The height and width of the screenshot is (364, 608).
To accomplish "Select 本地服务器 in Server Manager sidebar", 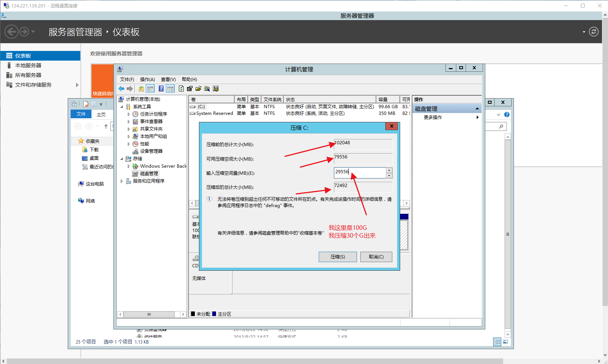I will [x=28, y=65].
